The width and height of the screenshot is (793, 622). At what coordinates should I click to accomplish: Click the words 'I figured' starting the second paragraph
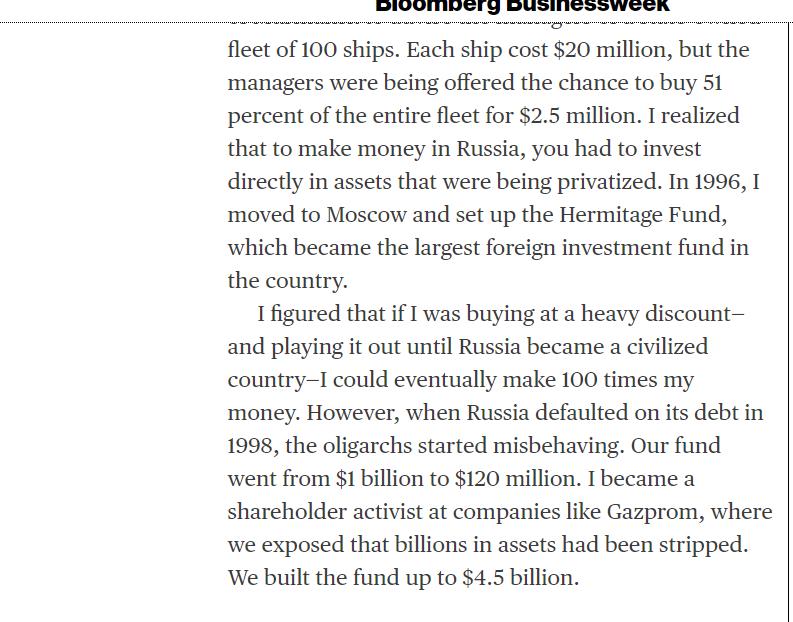point(298,314)
